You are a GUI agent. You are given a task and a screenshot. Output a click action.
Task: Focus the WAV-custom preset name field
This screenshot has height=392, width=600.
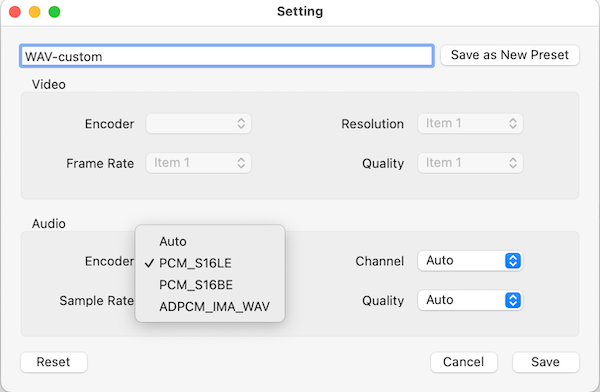(x=227, y=56)
